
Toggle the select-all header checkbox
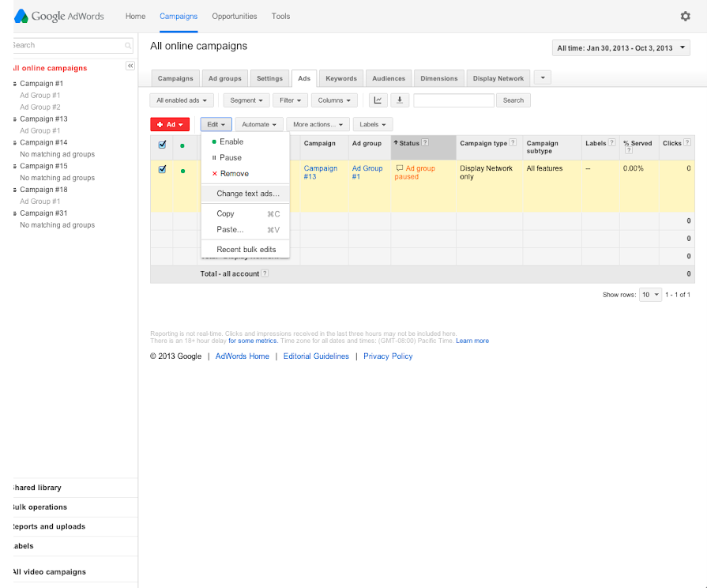pyautogui.click(x=163, y=145)
